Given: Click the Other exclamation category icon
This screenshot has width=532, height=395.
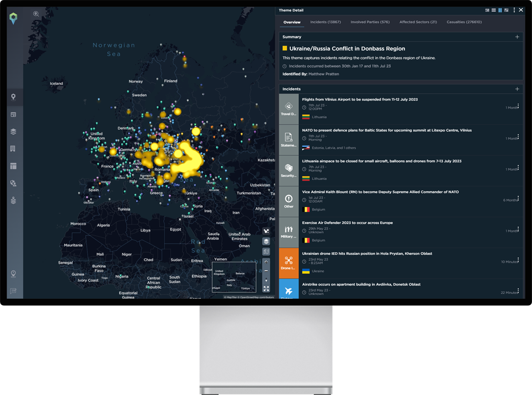Looking at the screenshot, I should tap(289, 201).
